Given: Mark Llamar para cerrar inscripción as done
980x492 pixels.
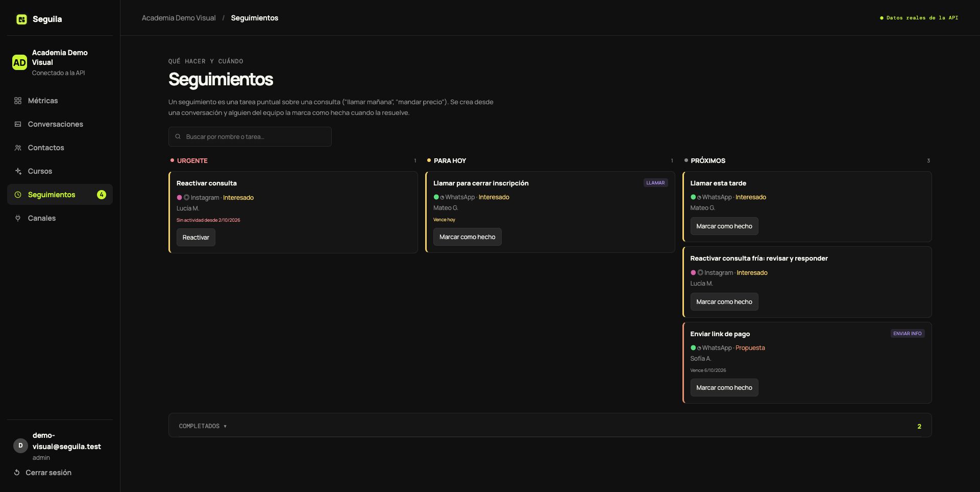Looking at the screenshot, I should pos(468,237).
